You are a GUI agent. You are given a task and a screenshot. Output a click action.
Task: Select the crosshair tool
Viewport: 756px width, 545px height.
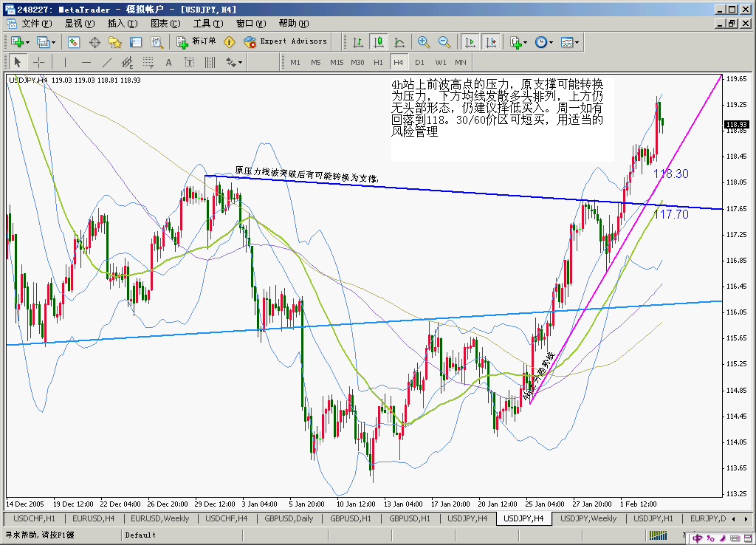click(38, 62)
